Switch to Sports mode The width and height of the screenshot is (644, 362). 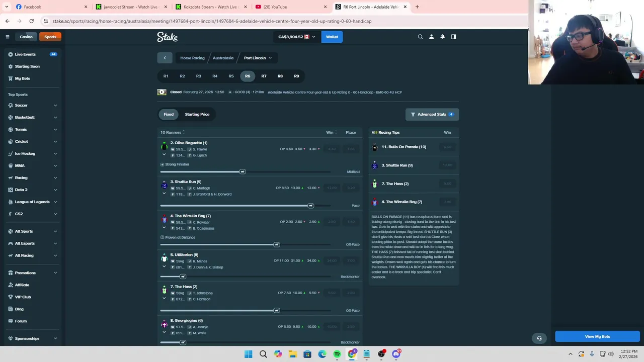pyautogui.click(x=50, y=37)
